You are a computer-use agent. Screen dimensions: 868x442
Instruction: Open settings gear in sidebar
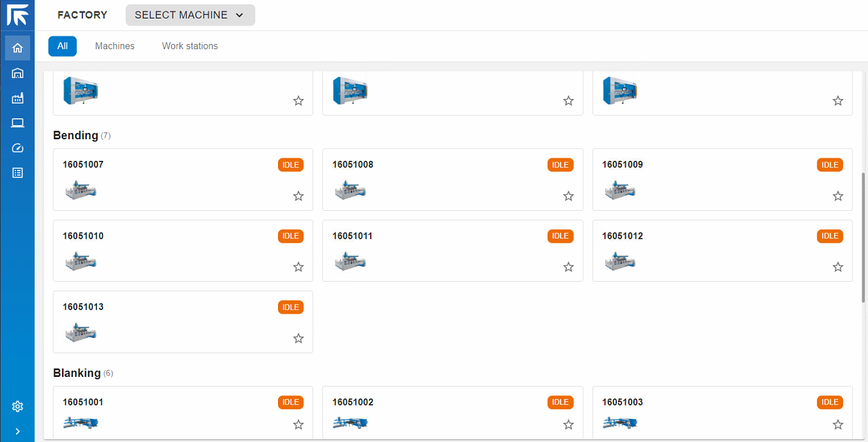(x=17, y=406)
